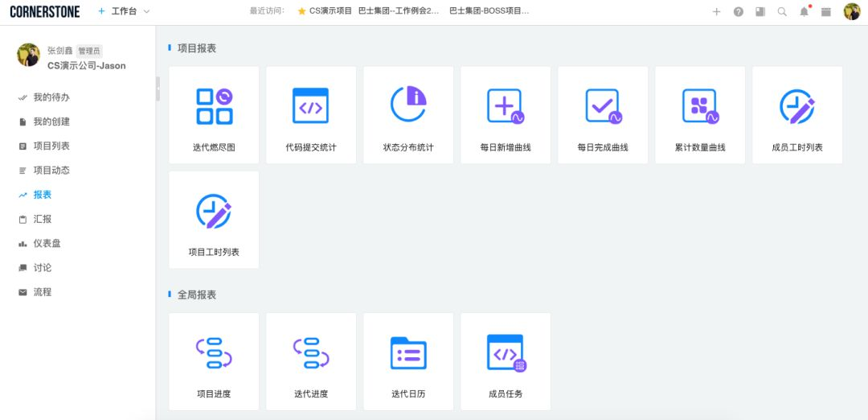This screenshot has height=420, width=868.
Task: Click the company name CS演示公司-Jason
Action: point(86,65)
